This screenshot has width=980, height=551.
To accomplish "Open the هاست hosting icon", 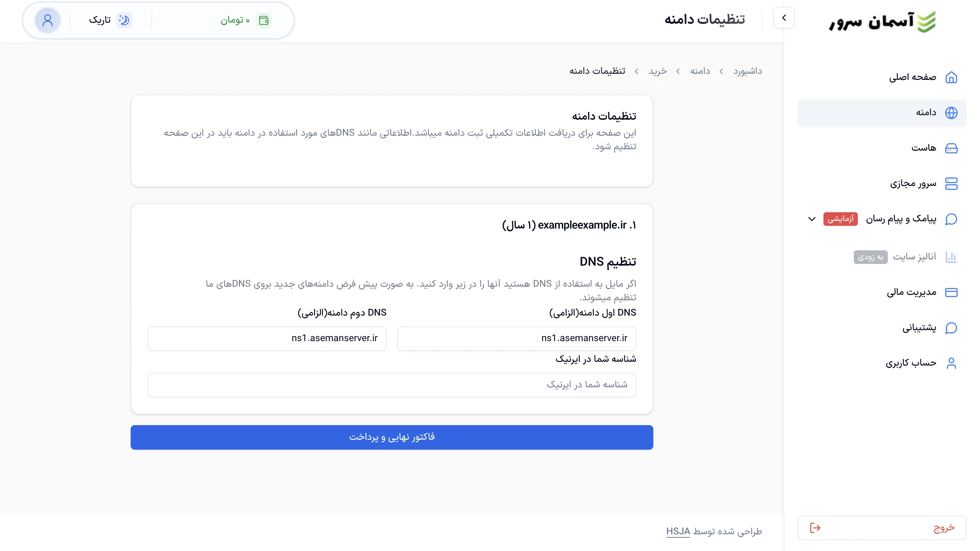I will coord(952,148).
